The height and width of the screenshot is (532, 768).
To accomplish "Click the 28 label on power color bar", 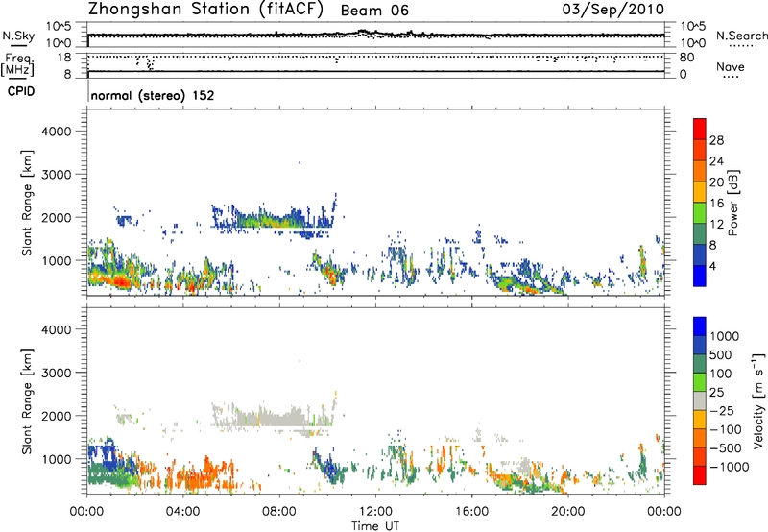I will pyautogui.click(x=716, y=140).
